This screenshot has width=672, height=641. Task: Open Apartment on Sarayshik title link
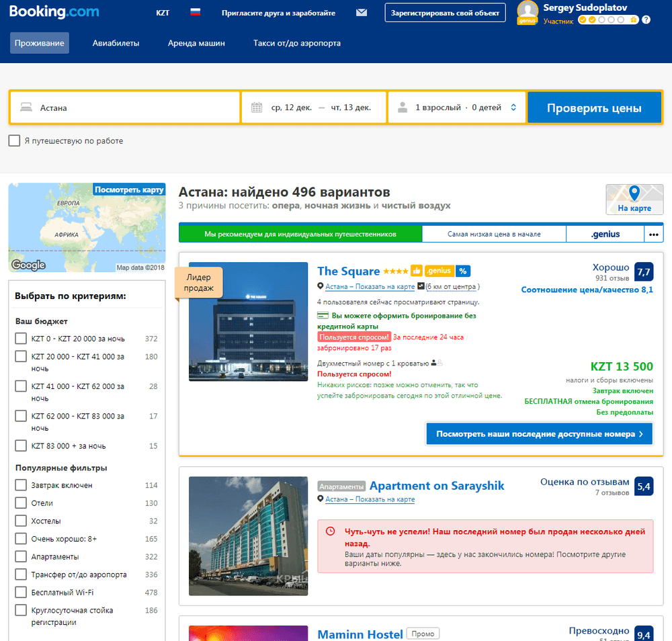pos(437,486)
